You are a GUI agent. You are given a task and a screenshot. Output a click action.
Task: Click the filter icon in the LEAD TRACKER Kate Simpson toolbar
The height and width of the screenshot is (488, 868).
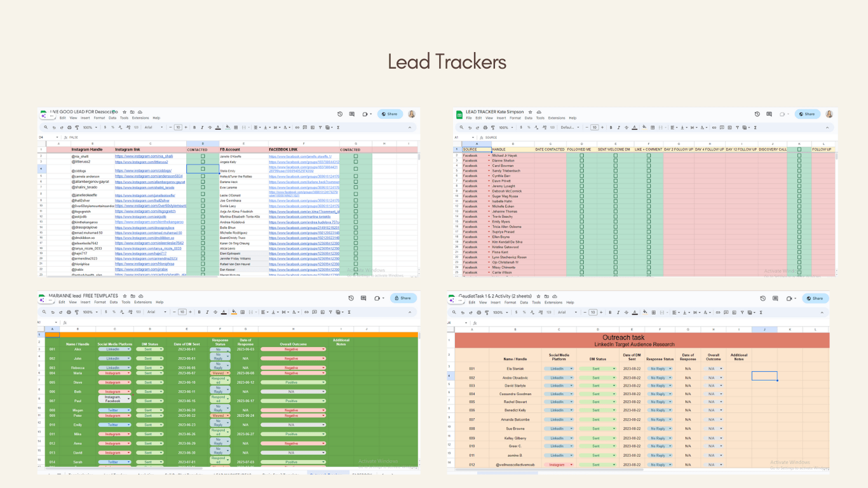pos(737,127)
